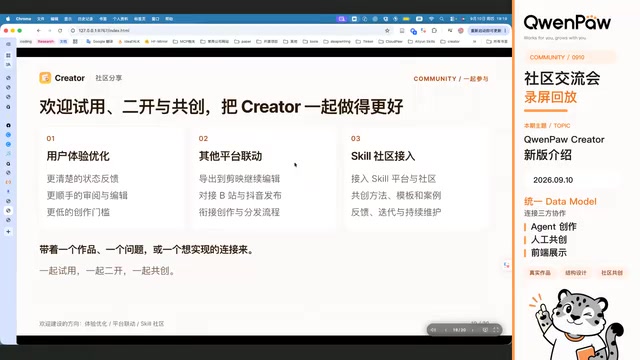This screenshot has width=640, height=360.
Task: Click the Agent 创作 list item
Action: 553,227
